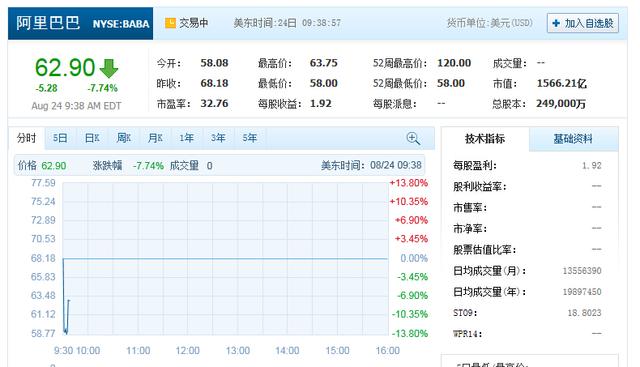Click the orange 交易中 status icon
Viewport: 640px width, 367px height.
click(170, 23)
